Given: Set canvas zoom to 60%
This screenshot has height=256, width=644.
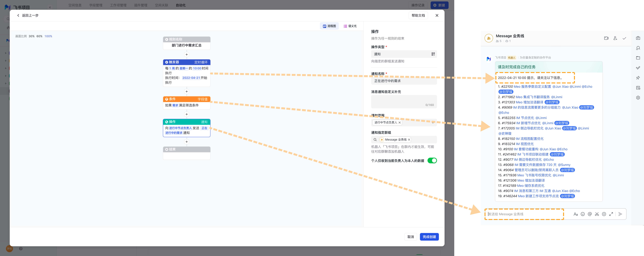Looking at the screenshot, I should click(40, 36).
